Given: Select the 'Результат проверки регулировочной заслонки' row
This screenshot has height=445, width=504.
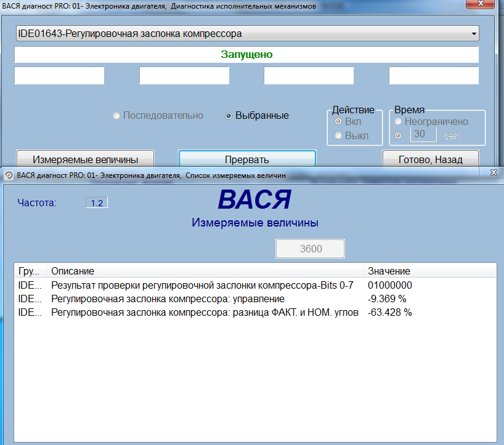Looking at the screenshot, I should [203, 285].
